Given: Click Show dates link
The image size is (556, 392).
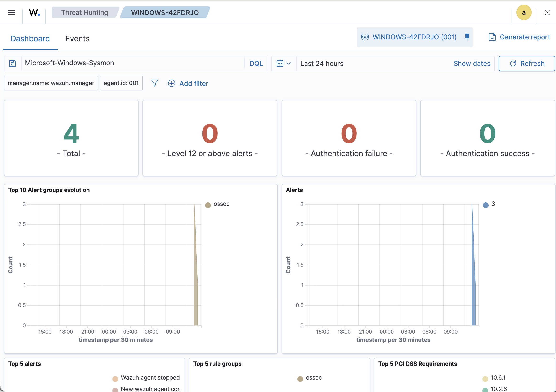Looking at the screenshot, I should click(472, 63).
